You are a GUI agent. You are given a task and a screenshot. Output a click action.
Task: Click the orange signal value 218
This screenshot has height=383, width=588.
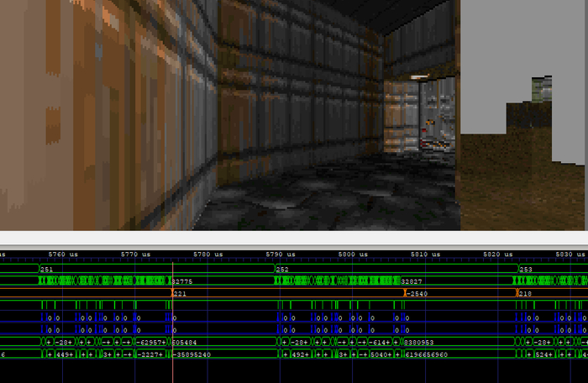pos(525,294)
